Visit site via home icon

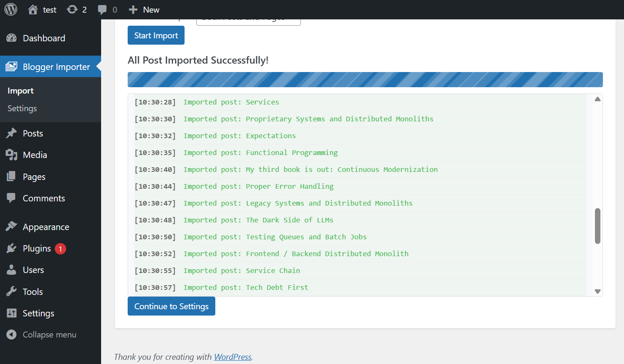33,9
